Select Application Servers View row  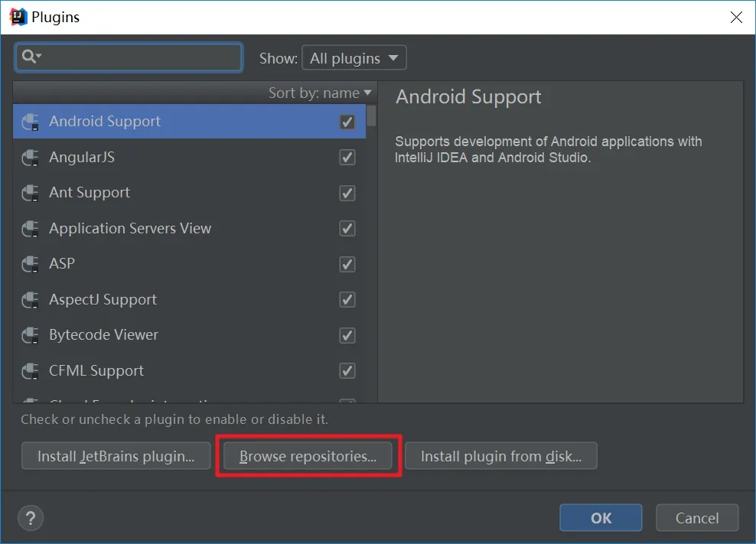coord(189,229)
